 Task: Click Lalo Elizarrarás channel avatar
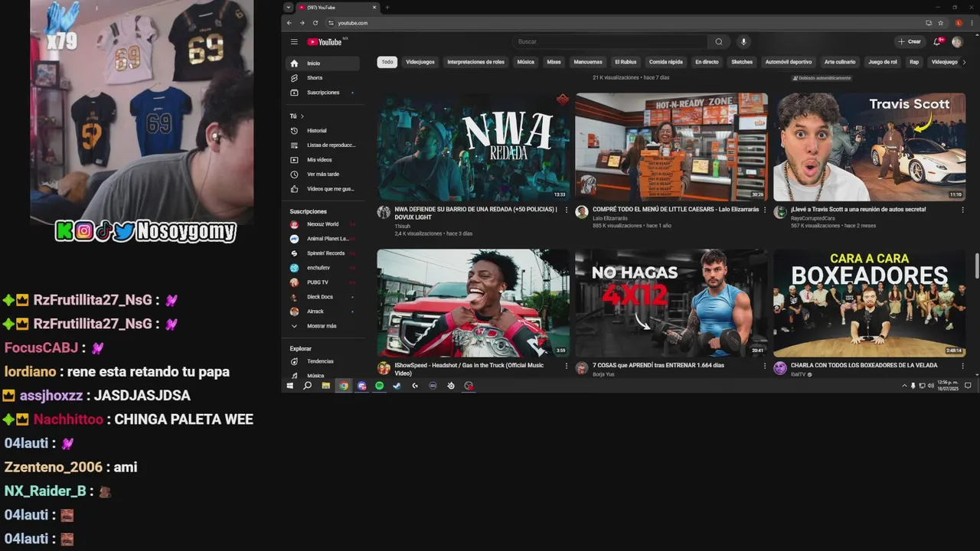[x=582, y=212]
